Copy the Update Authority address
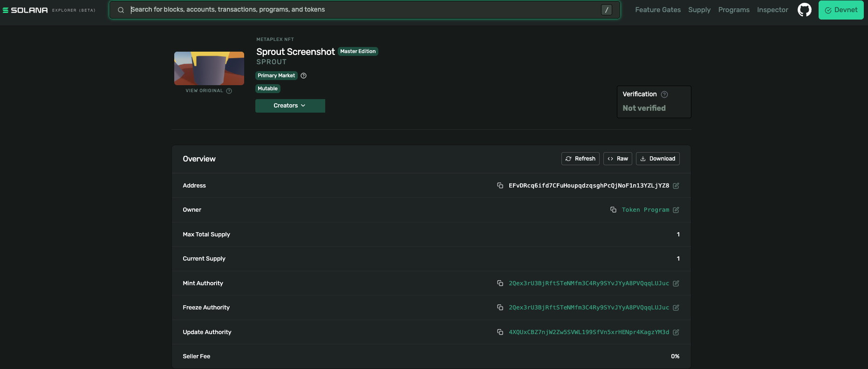This screenshot has width=868, height=369. coord(500,332)
